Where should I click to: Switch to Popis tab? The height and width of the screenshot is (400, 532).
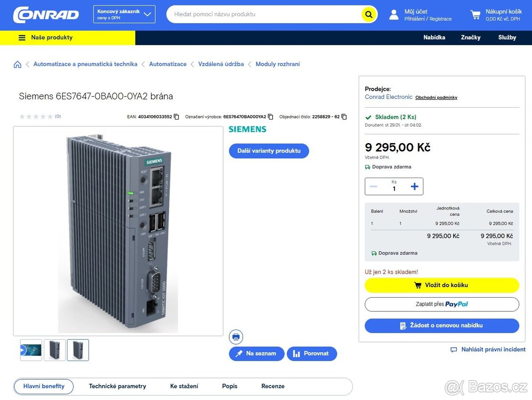(x=230, y=386)
